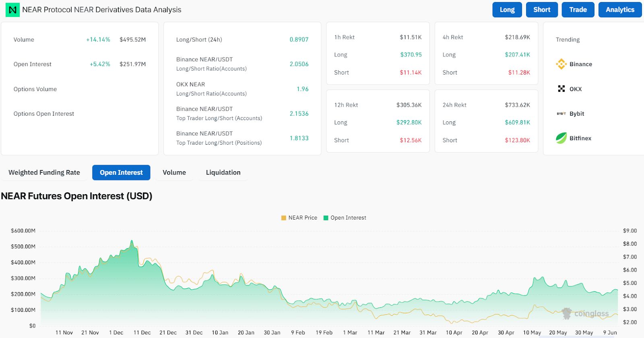Click the coinglass watermark logo
644x338 pixels.
pos(586,313)
